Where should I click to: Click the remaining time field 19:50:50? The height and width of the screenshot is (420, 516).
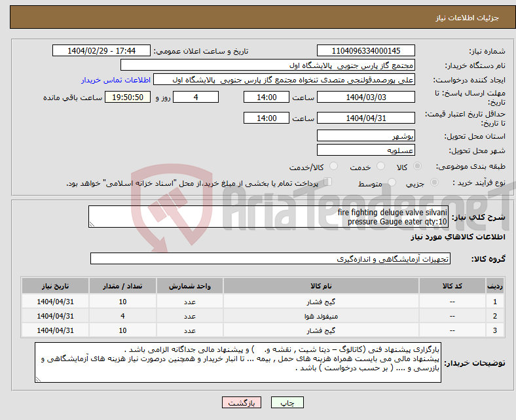pyautogui.click(x=128, y=97)
